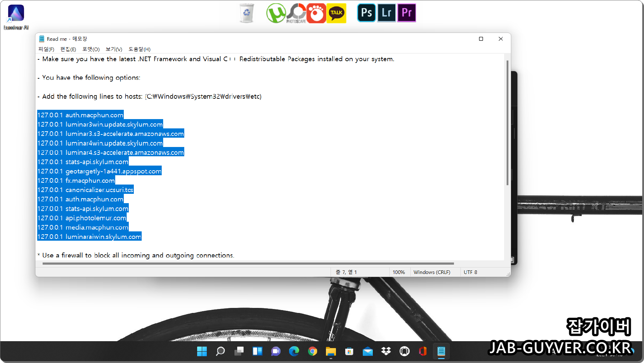Click the Notepad icon in the title bar
The image size is (644, 363).
point(42,39)
